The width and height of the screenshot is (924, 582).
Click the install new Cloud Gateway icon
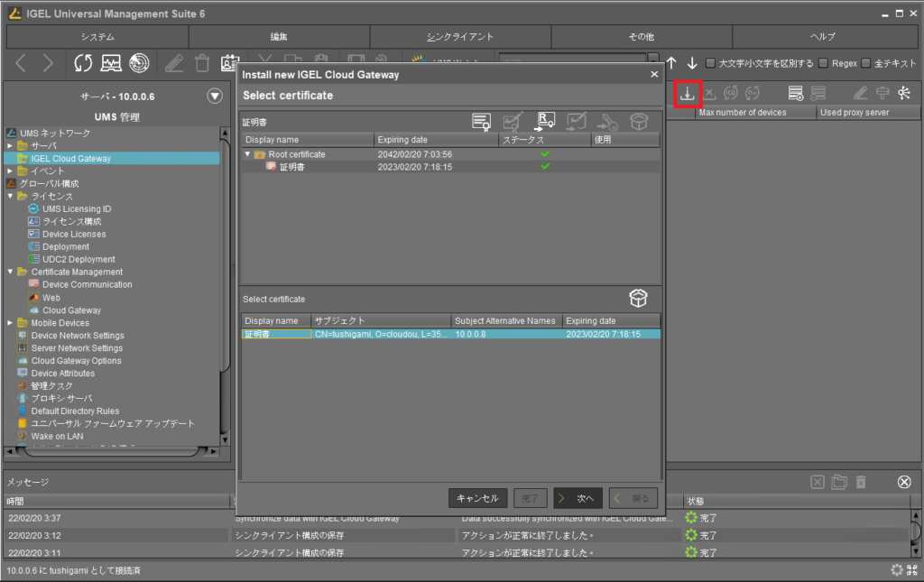point(687,93)
